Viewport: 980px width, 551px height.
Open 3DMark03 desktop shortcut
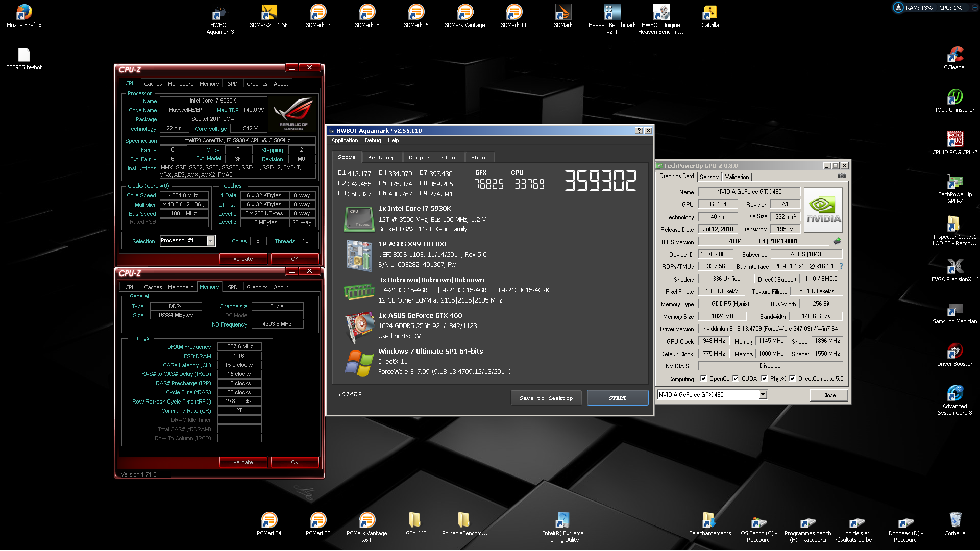(x=318, y=16)
